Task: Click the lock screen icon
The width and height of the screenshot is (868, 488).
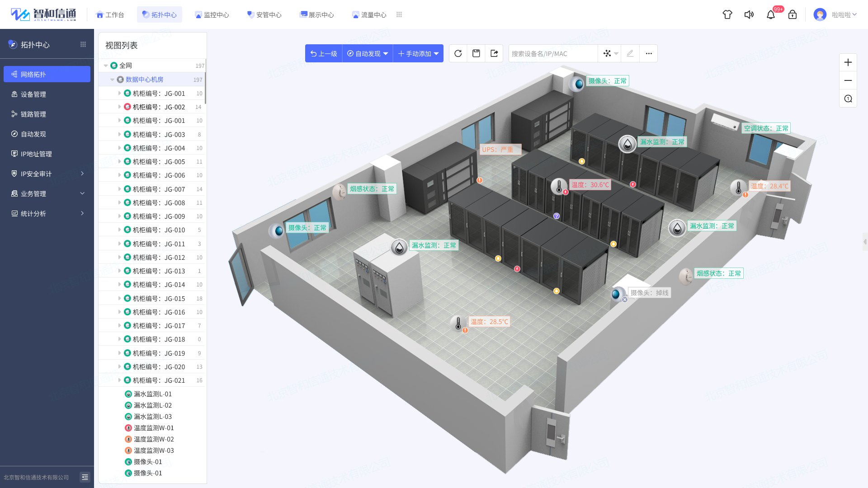Action: point(793,14)
